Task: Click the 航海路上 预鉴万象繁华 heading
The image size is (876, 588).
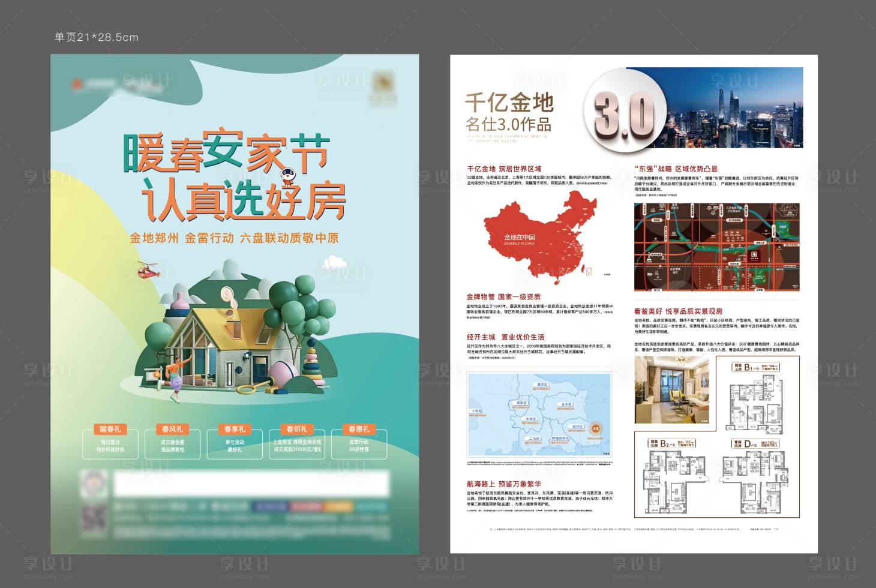Action: click(x=504, y=484)
